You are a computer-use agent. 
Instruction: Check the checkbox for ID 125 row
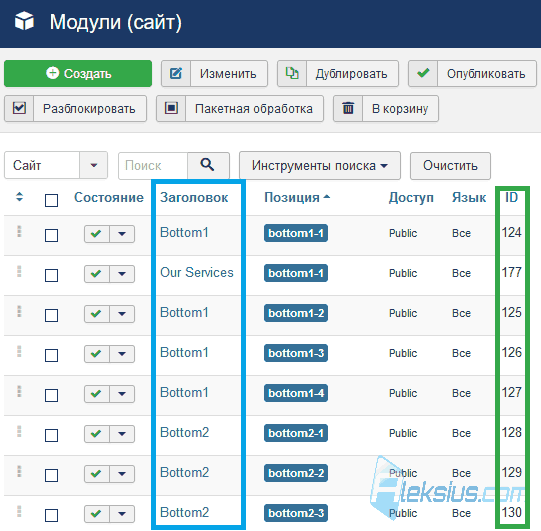tap(51, 316)
